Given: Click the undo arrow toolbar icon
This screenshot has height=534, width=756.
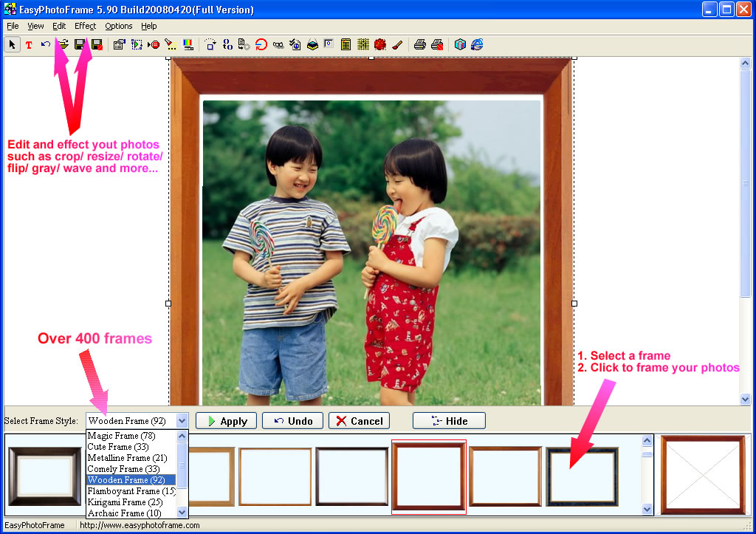Looking at the screenshot, I should (x=46, y=44).
